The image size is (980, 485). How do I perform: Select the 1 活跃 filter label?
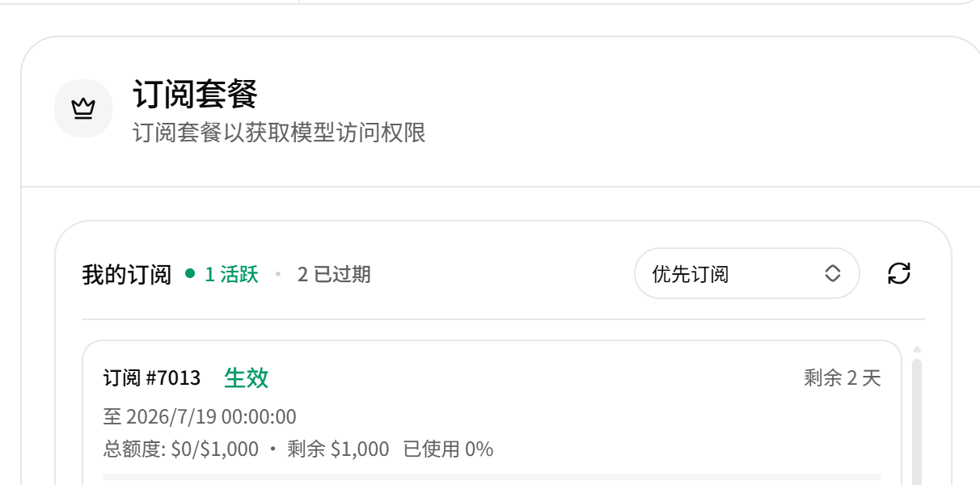click(x=231, y=275)
